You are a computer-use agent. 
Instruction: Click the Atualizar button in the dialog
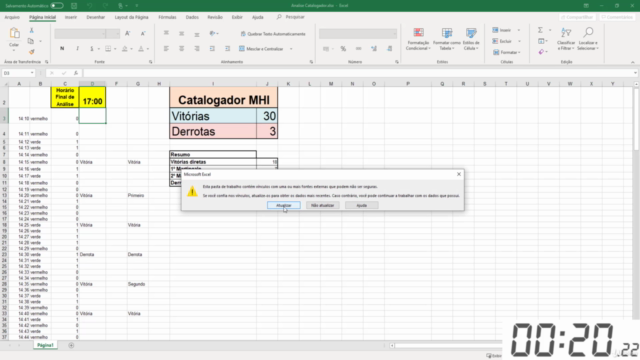pos(284,205)
